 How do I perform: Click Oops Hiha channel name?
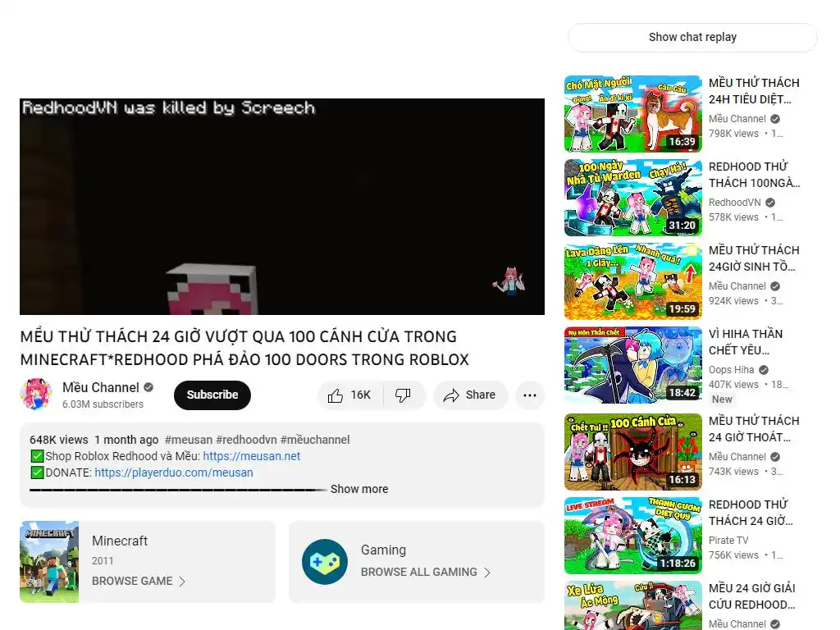click(x=731, y=370)
